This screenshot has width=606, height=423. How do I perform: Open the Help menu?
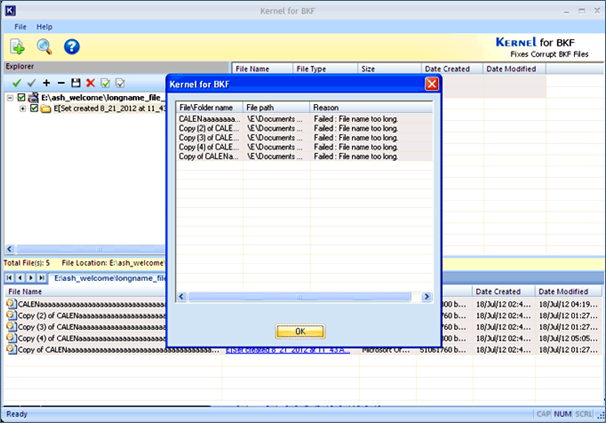(x=44, y=27)
